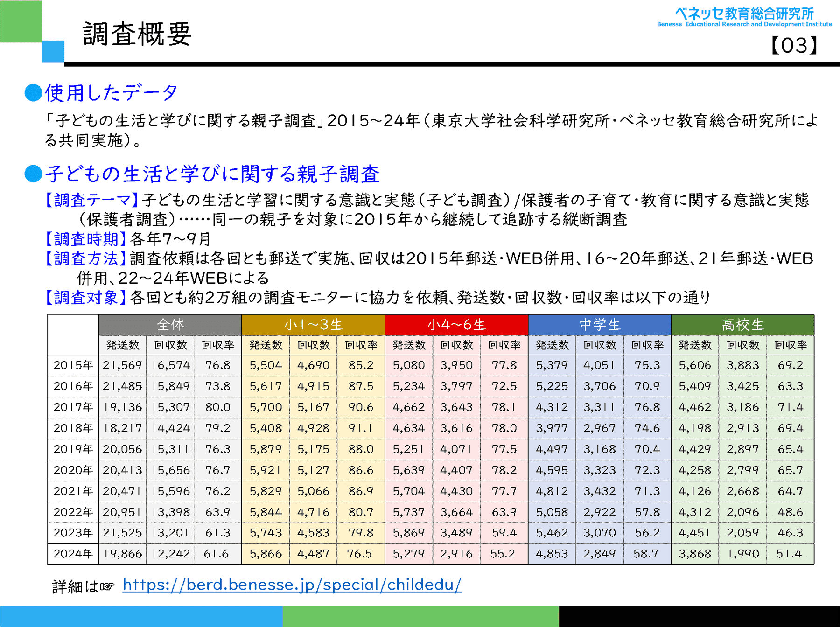Screen dimensions: 840x627
Task: Click the 【調査テーマ】 label
Action: tap(91, 200)
